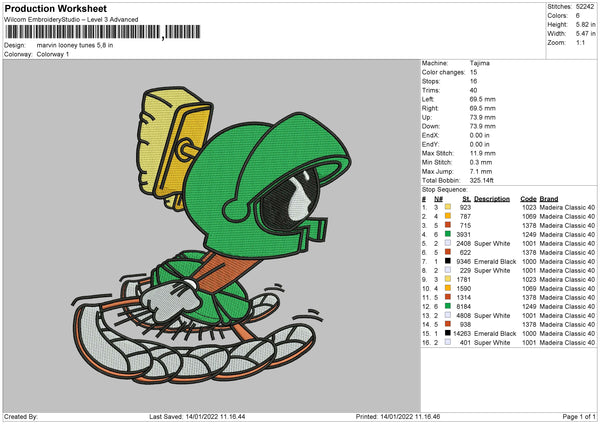Click the total bobbin value '325.14ft'
This screenshot has height=424, width=600.
[x=482, y=180]
